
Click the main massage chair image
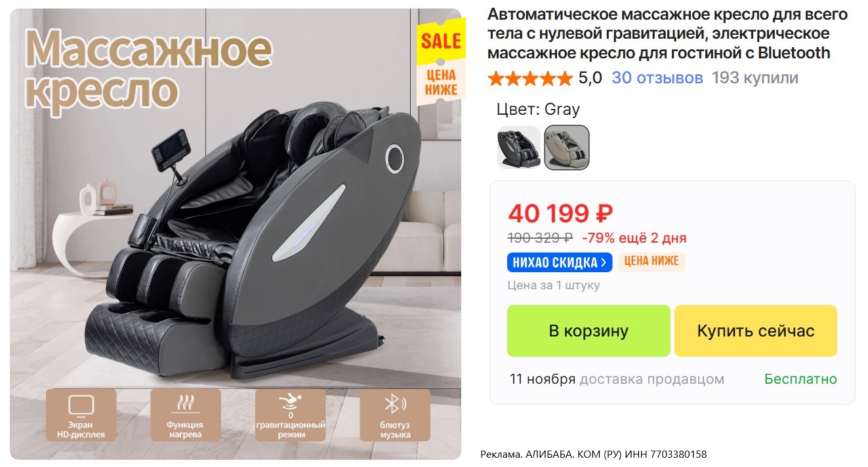point(236,234)
